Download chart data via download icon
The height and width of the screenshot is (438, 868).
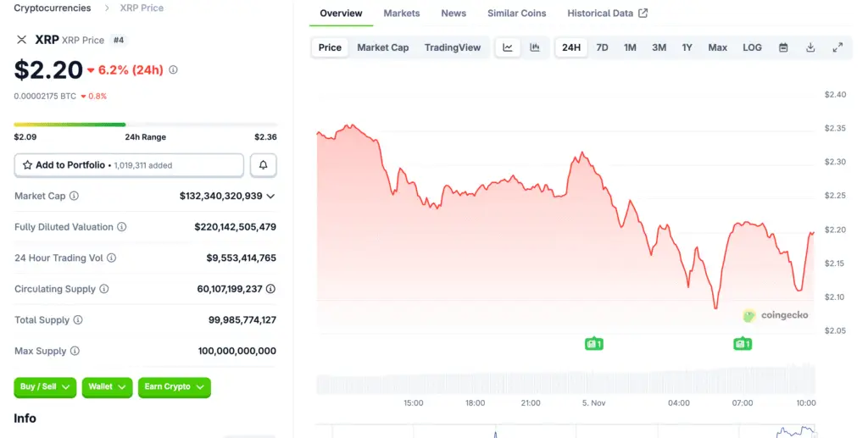click(810, 47)
